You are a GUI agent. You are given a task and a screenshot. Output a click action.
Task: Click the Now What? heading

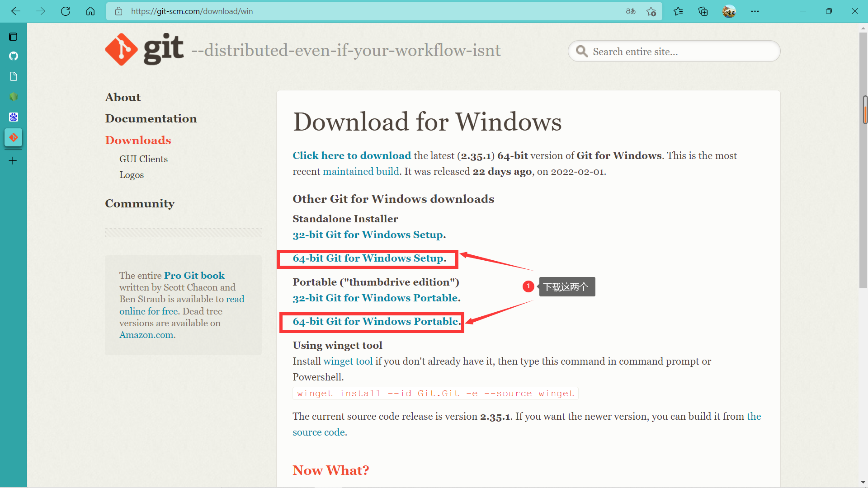click(331, 470)
